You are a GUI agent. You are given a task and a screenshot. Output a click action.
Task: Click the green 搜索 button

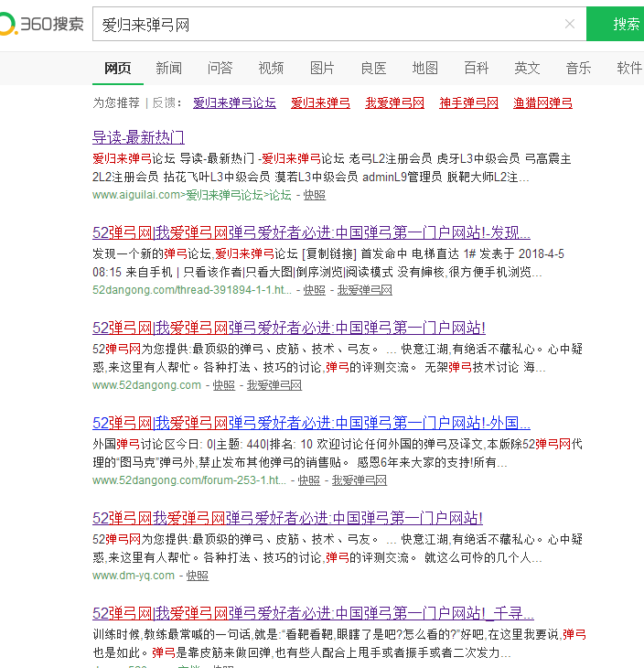[616, 24]
